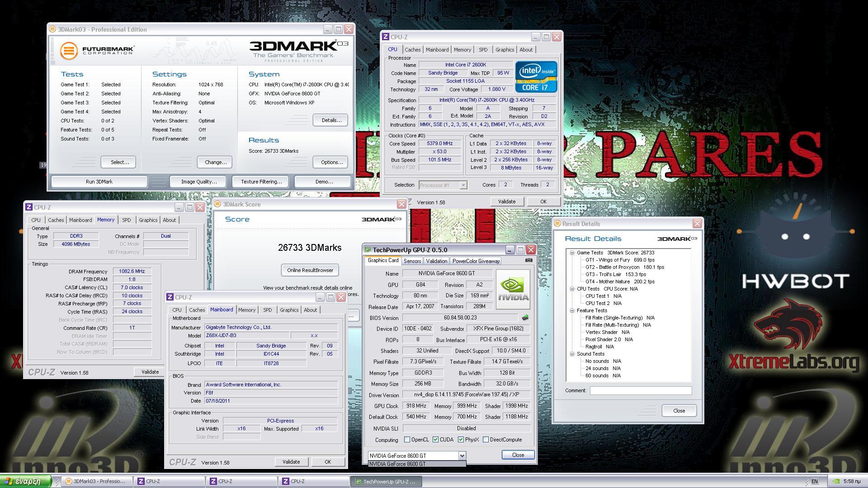868x488 pixels.
Task: Open the PowerColor Giveaway tab
Action: [476, 261]
